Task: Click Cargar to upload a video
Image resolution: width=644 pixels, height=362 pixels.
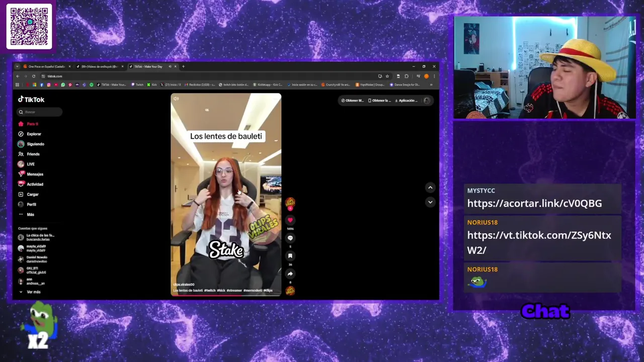Action: pyautogui.click(x=28, y=194)
